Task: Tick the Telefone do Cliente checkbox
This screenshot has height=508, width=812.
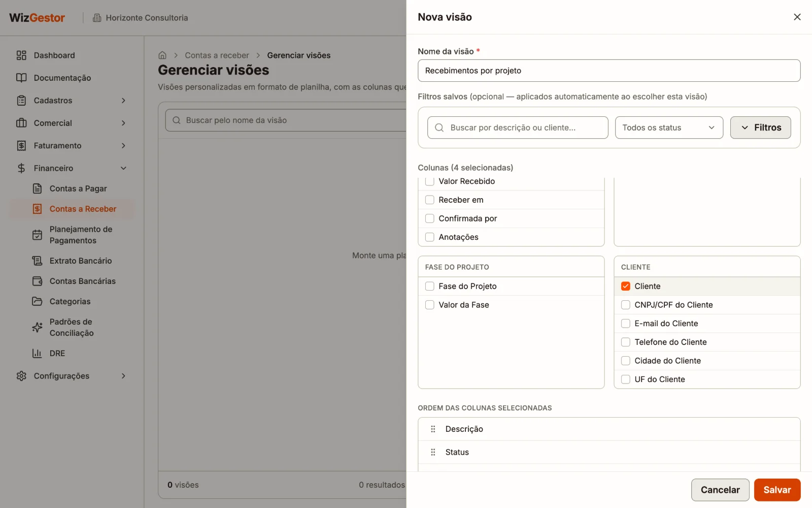Action: (626, 342)
